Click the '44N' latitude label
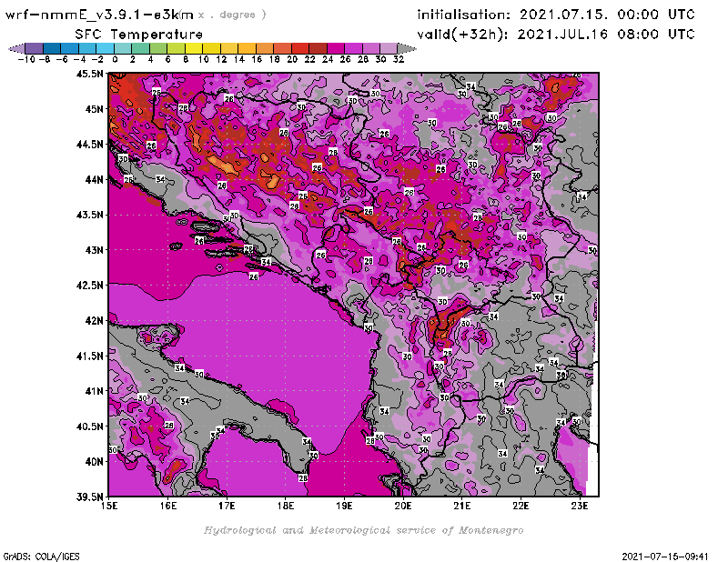 click(x=95, y=179)
